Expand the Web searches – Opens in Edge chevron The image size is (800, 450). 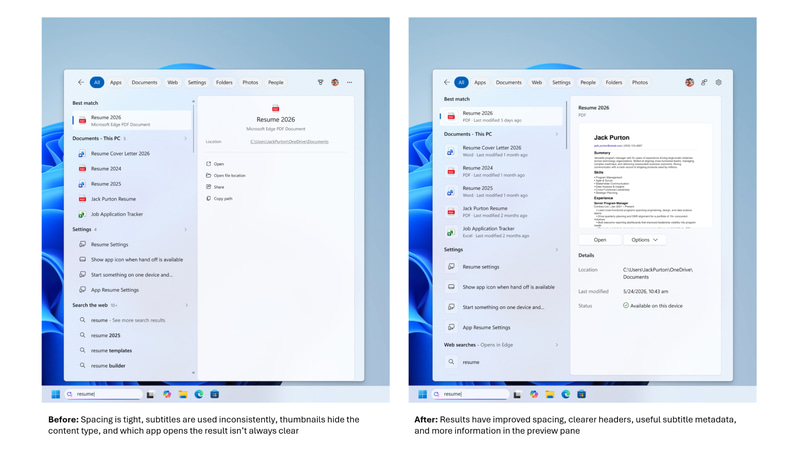click(556, 345)
